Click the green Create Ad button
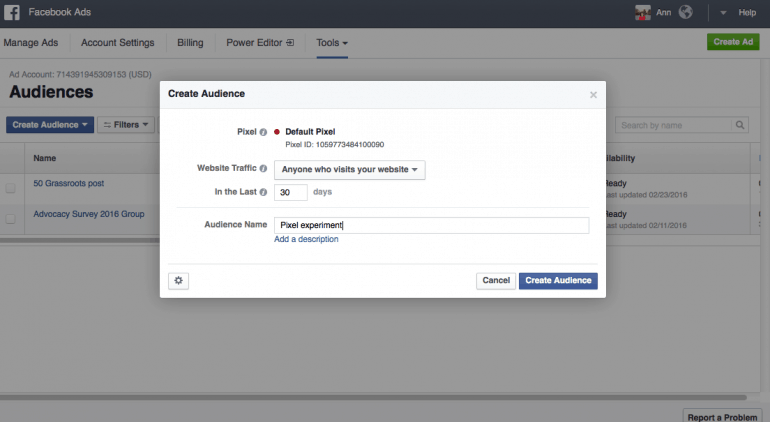This screenshot has width=770, height=422. tap(733, 42)
